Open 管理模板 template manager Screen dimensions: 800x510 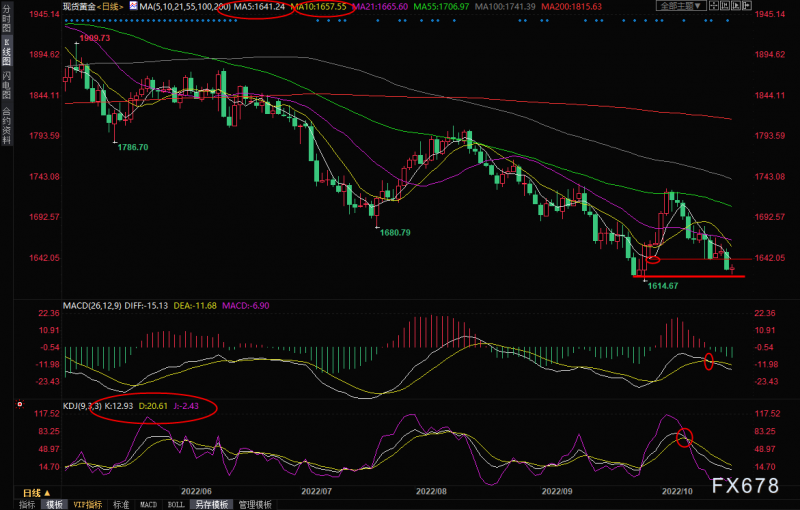pos(255,504)
